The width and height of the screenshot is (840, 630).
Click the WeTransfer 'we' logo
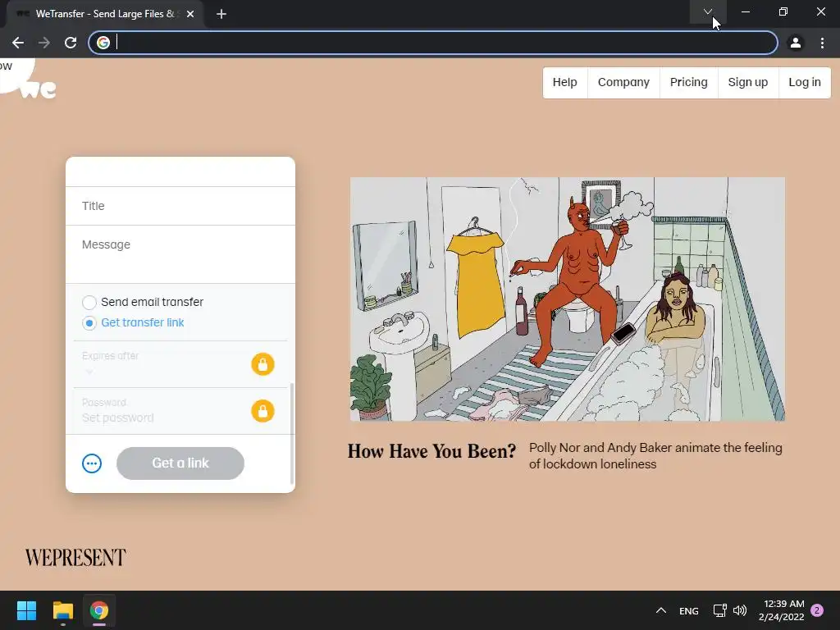38,89
